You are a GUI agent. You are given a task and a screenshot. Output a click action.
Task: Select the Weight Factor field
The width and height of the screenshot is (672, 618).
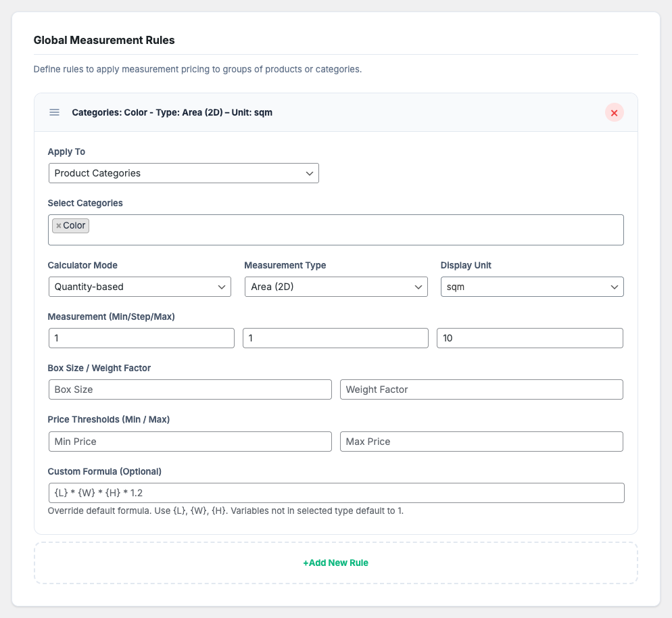481,389
